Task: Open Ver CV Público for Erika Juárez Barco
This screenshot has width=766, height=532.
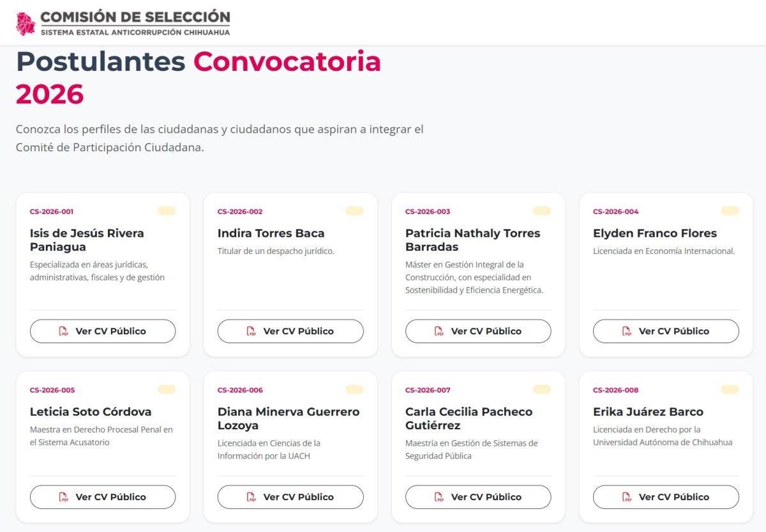Action: 666,497
